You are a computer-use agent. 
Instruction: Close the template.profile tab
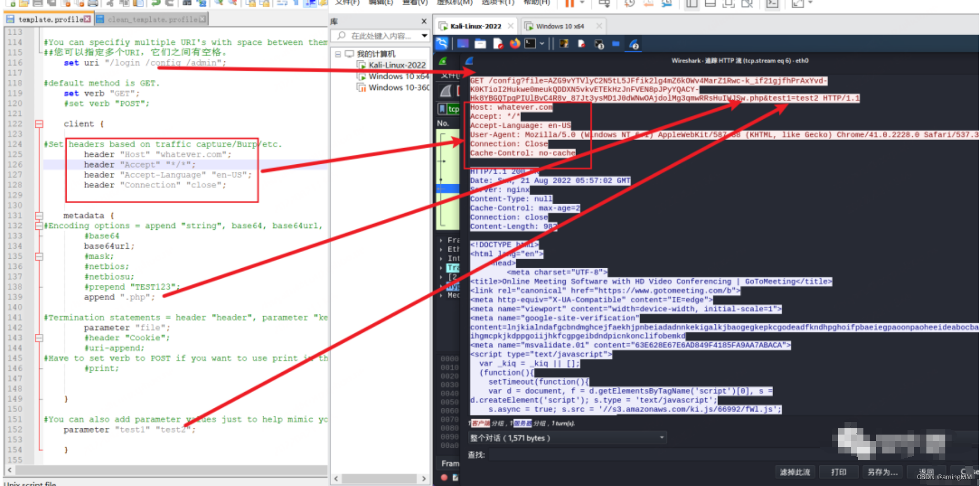tap(87, 19)
